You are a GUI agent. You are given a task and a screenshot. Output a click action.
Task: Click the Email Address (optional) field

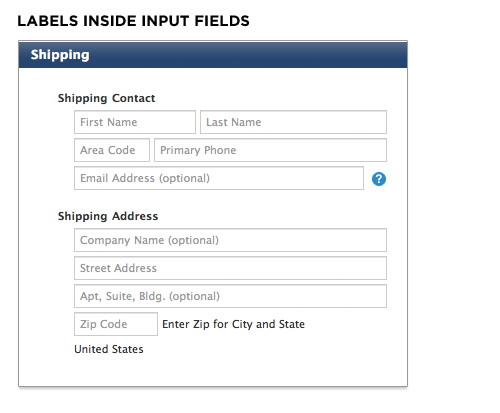219,178
